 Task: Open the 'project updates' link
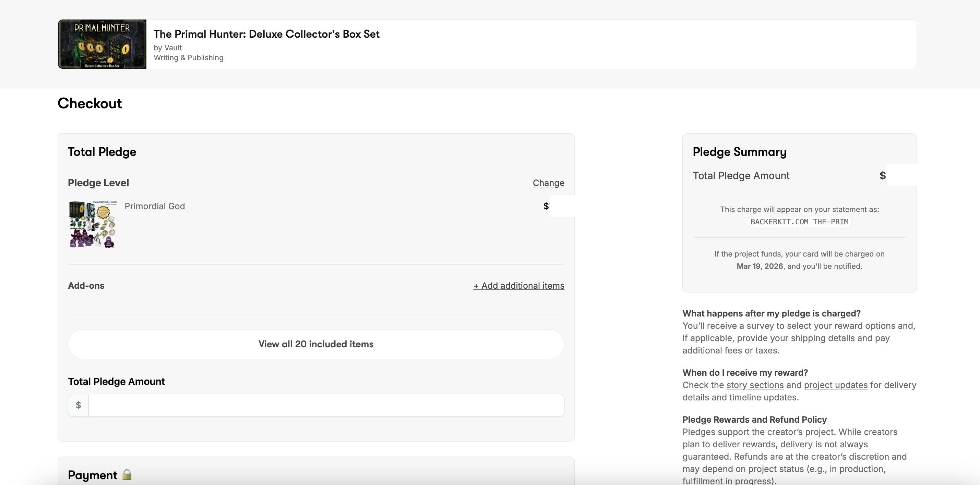point(835,385)
